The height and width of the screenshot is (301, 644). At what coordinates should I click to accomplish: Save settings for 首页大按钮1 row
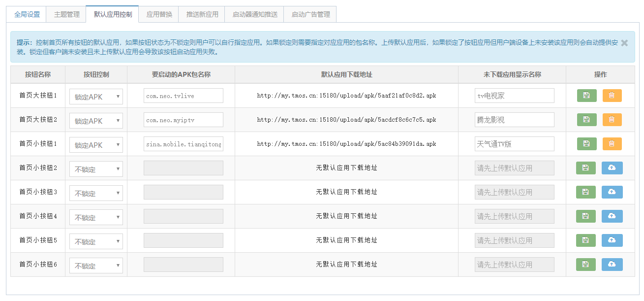pos(586,96)
